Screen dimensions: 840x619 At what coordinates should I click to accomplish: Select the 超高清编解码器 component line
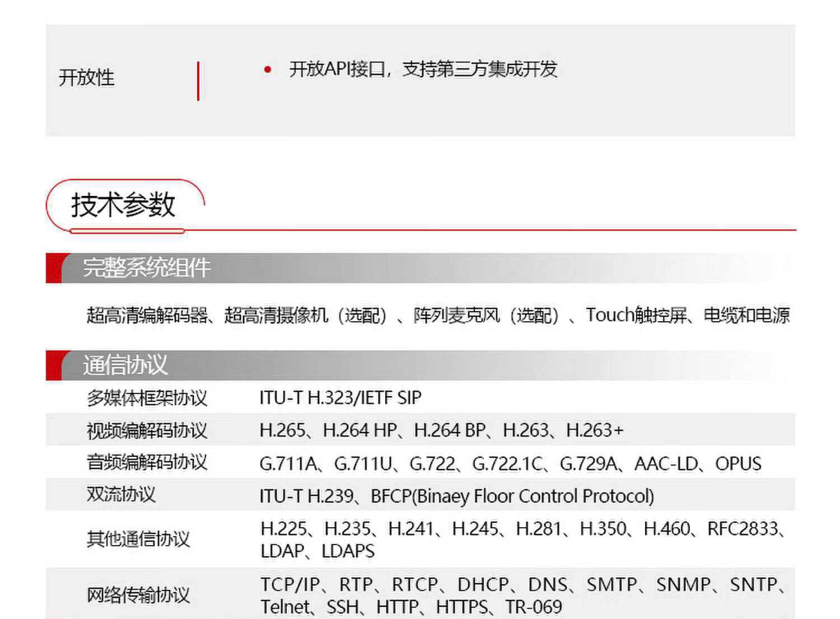[438, 316]
